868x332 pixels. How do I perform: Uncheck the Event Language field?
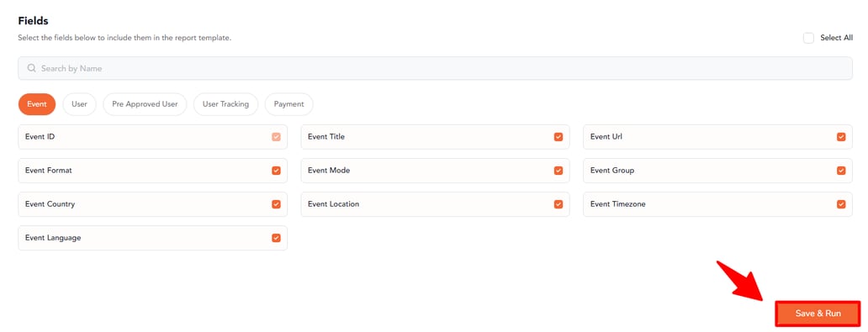(x=276, y=238)
